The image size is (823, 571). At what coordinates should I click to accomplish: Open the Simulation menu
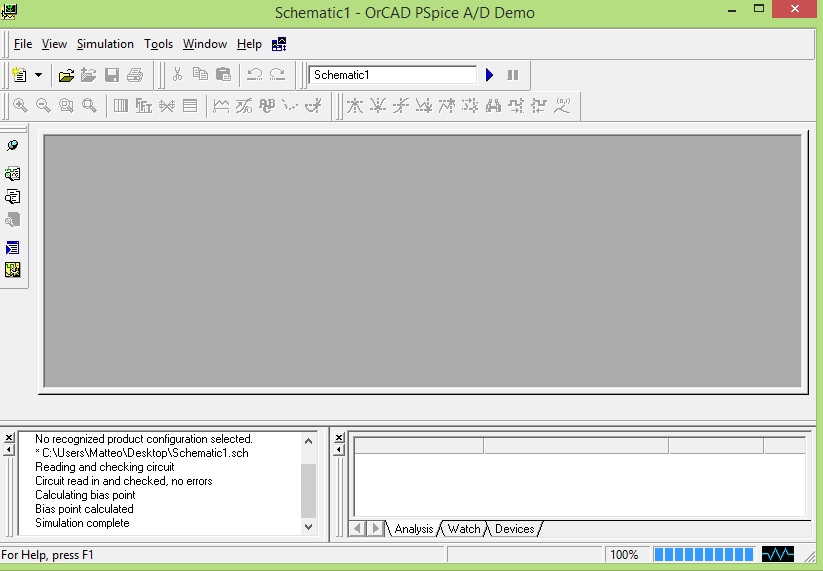(105, 44)
